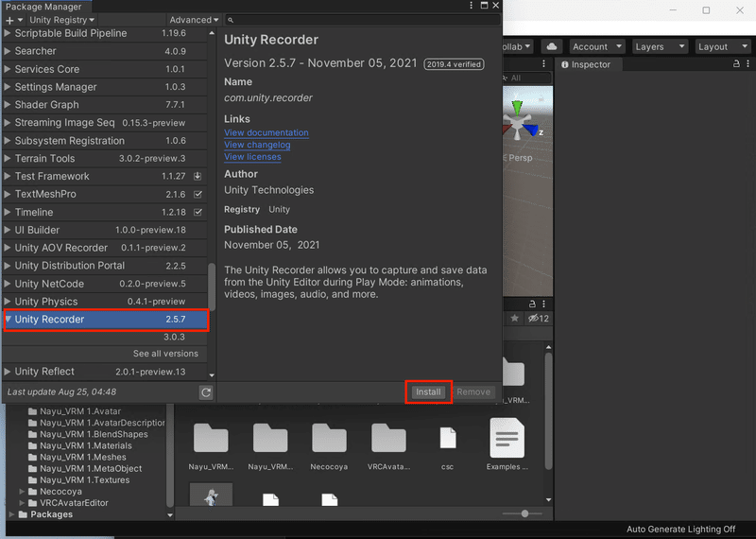Screen dimensions: 756x539
Task: Select the UI Builder package
Action: coord(106,230)
